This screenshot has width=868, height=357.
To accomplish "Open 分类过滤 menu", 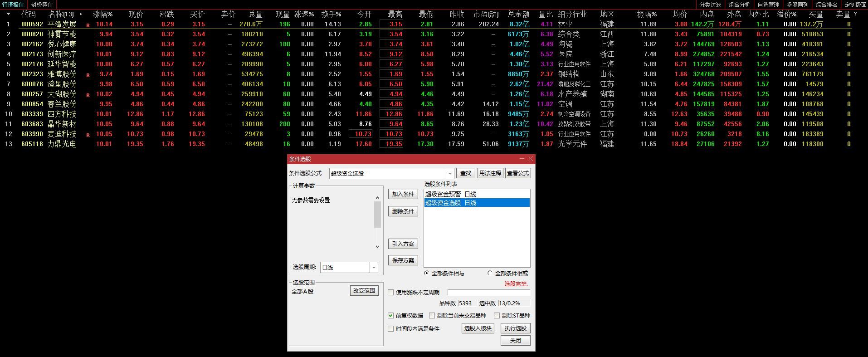I will point(710,5).
